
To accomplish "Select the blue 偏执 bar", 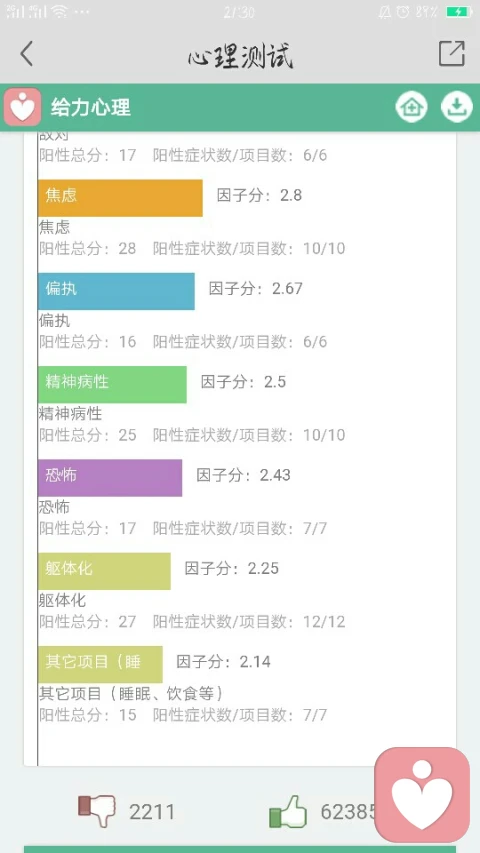I will 116,291.
